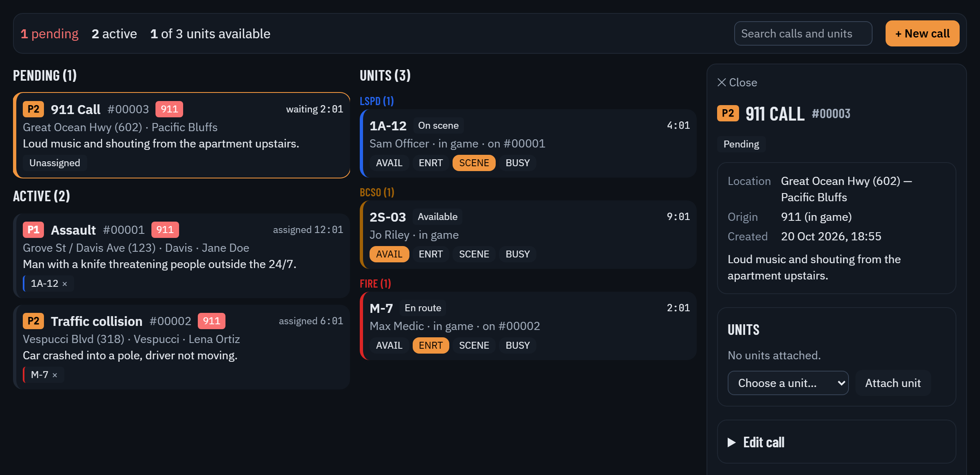Click the 911 badge on Traffic collision
Viewport: 980px width, 475px height.
pyautogui.click(x=211, y=321)
